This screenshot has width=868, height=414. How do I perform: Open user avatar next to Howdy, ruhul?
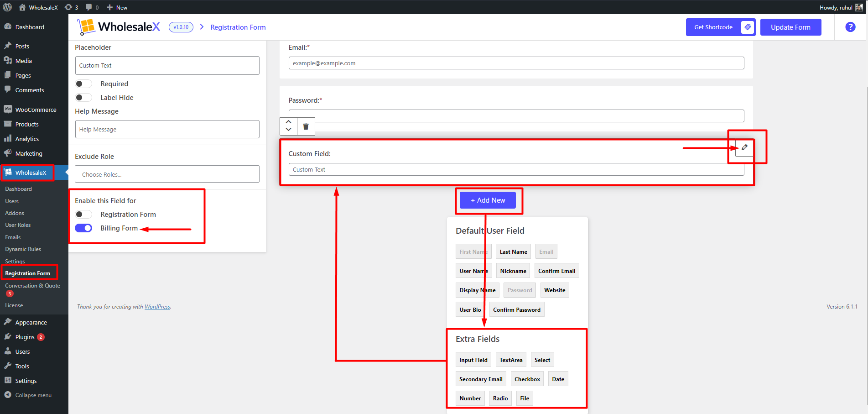[859, 7]
